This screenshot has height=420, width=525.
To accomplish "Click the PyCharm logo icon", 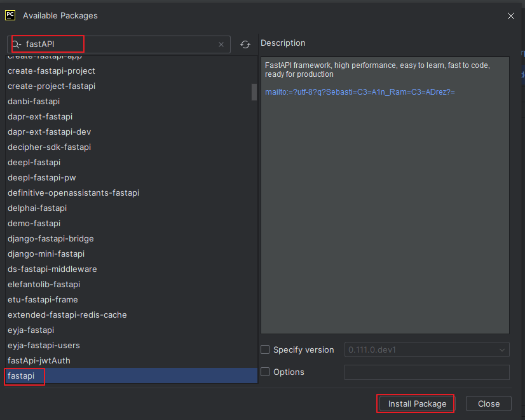I will [x=10, y=15].
